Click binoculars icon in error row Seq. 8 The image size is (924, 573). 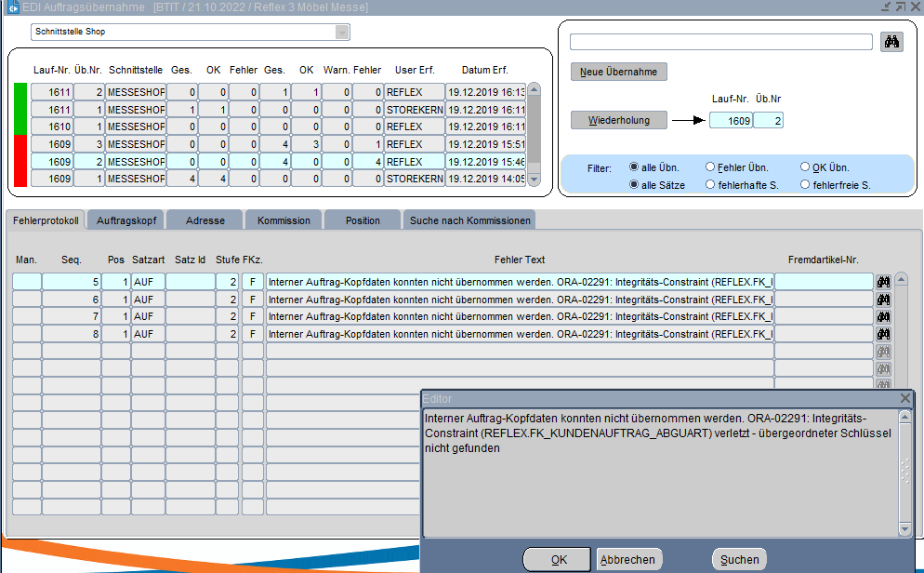click(884, 334)
